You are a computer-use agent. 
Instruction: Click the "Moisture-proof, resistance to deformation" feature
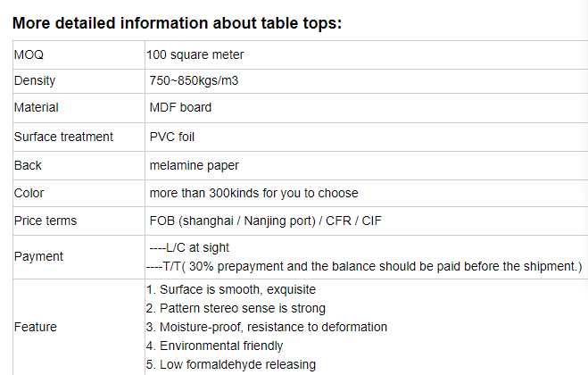coord(266,327)
